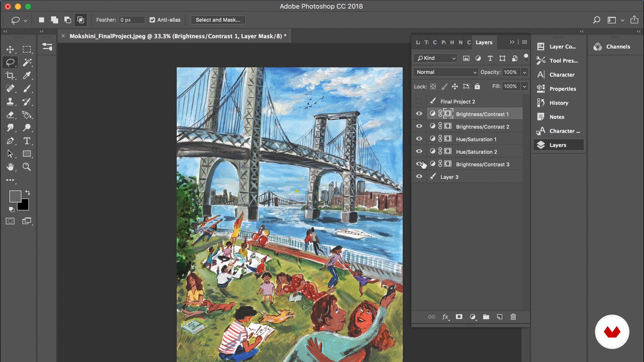644x362 pixels.
Task: Open the Fill slider dropdown
Action: (x=524, y=86)
